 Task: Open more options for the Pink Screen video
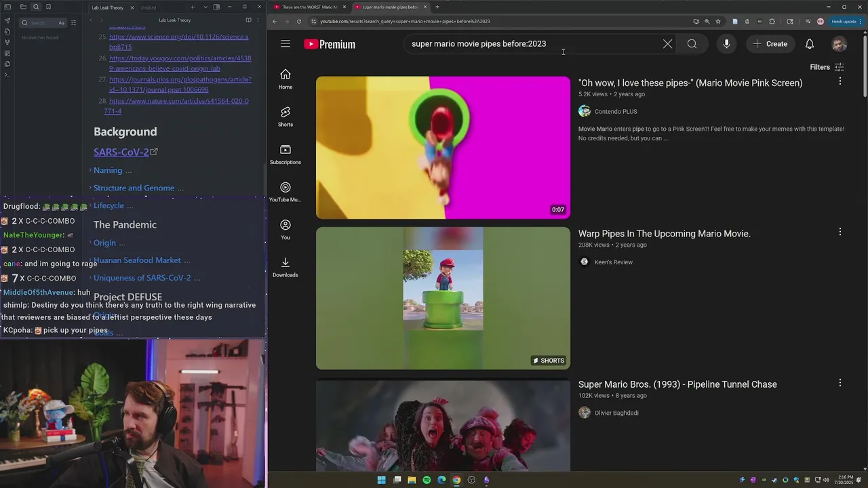point(840,81)
